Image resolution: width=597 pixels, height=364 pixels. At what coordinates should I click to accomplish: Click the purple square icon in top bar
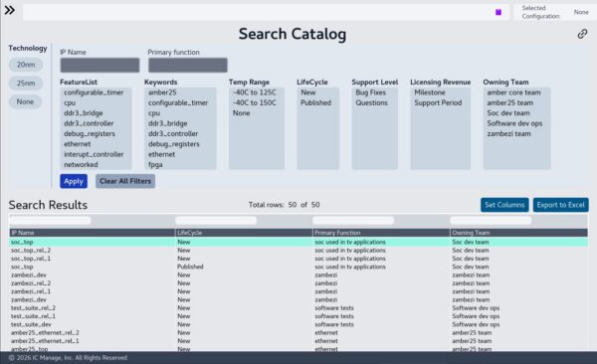(498, 12)
